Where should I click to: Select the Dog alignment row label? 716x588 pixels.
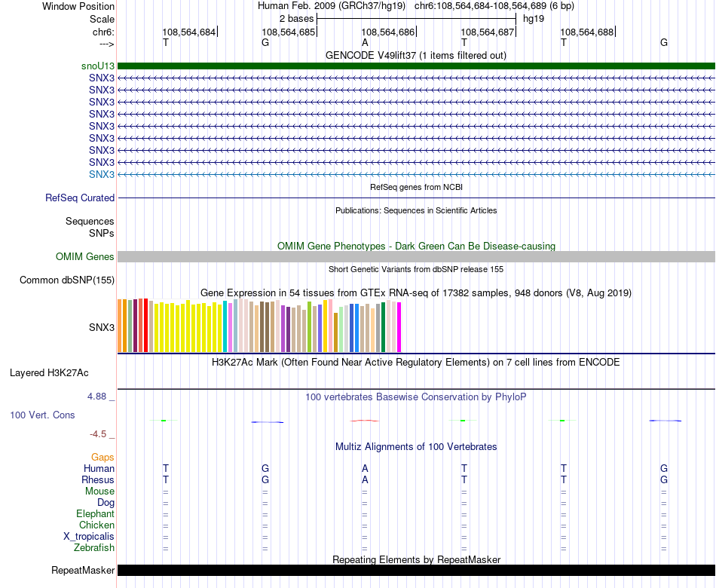pos(106,503)
